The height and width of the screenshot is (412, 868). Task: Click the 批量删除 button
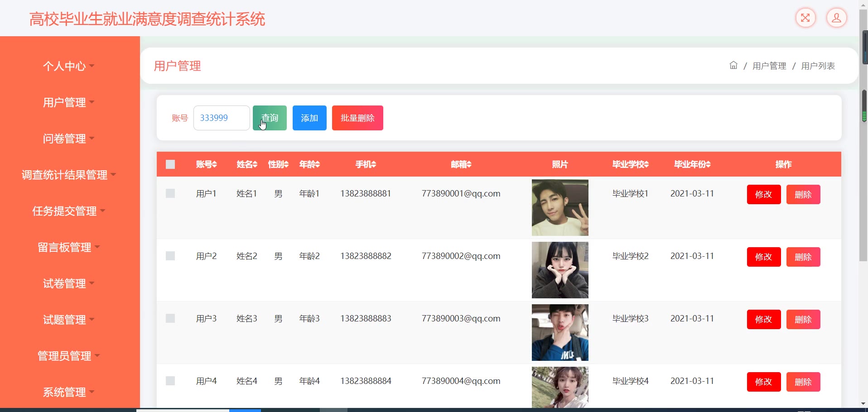tap(357, 118)
